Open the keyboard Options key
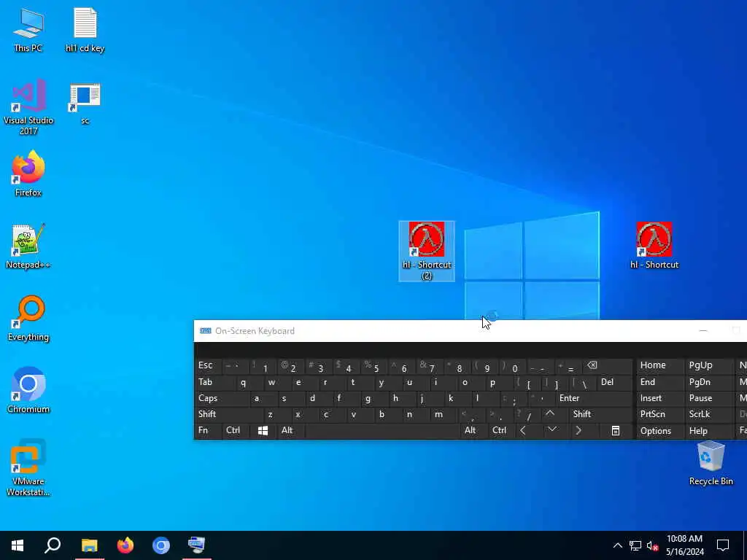The width and height of the screenshot is (747, 560). (659, 431)
